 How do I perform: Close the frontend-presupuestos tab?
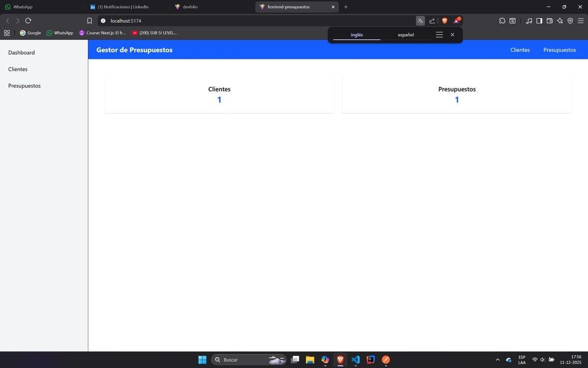333,7
